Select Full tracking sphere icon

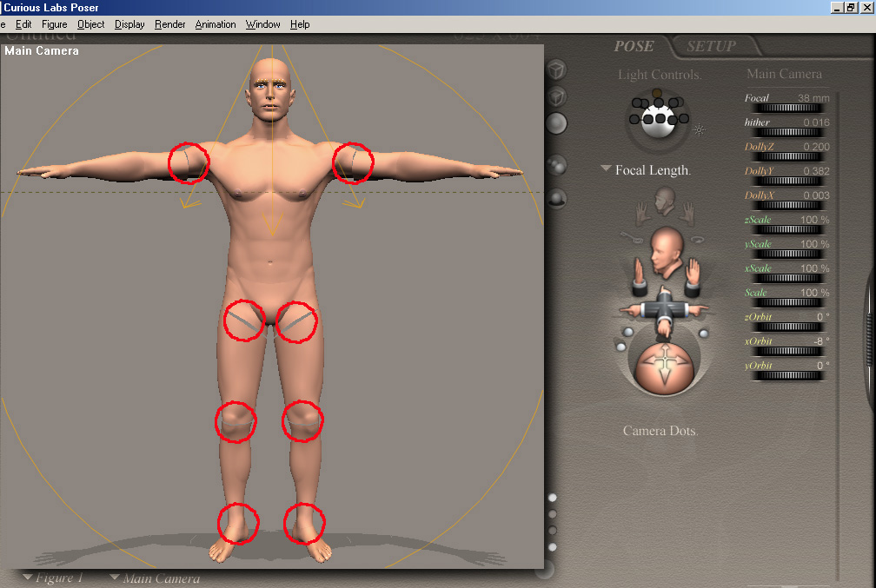556,123
